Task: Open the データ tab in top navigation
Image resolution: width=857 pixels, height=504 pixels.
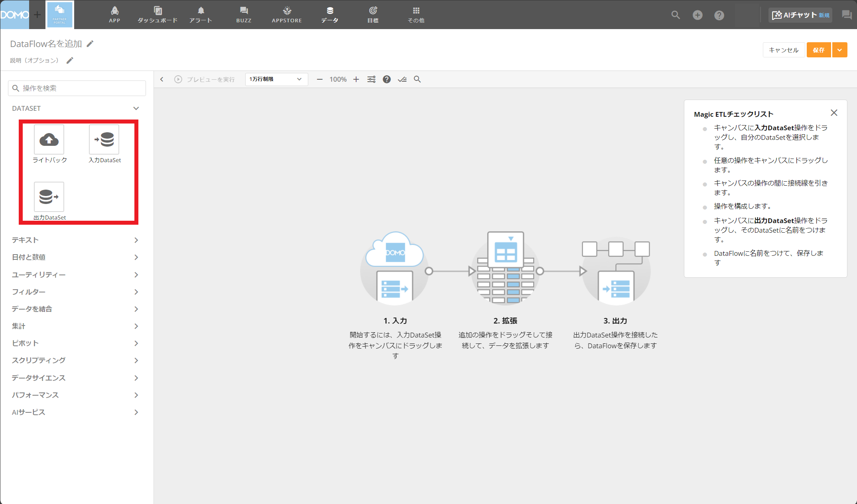Action: pyautogui.click(x=330, y=15)
